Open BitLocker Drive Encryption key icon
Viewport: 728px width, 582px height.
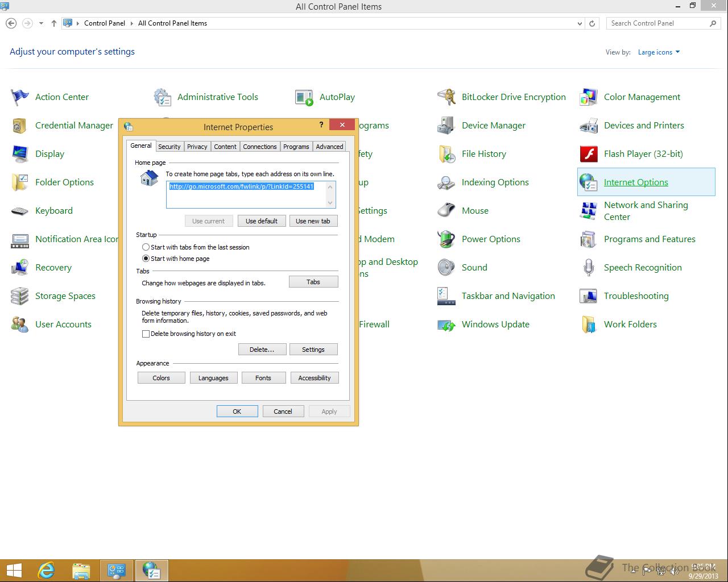pyautogui.click(x=446, y=97)
